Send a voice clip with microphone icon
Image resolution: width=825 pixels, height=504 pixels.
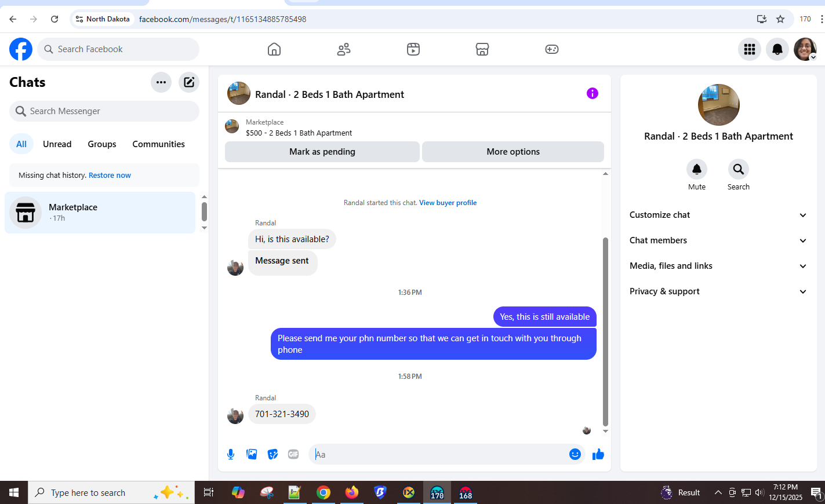coord(231,454)
